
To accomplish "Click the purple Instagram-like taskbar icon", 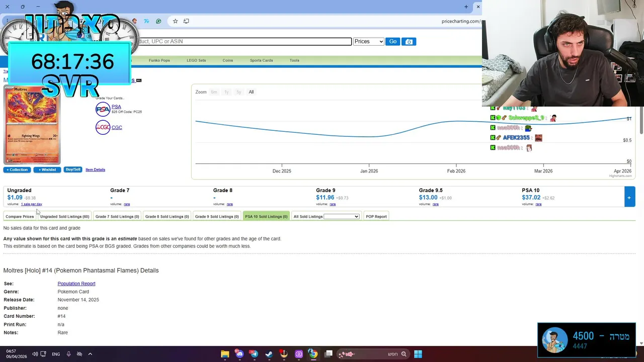I will (x=298, y=354).
